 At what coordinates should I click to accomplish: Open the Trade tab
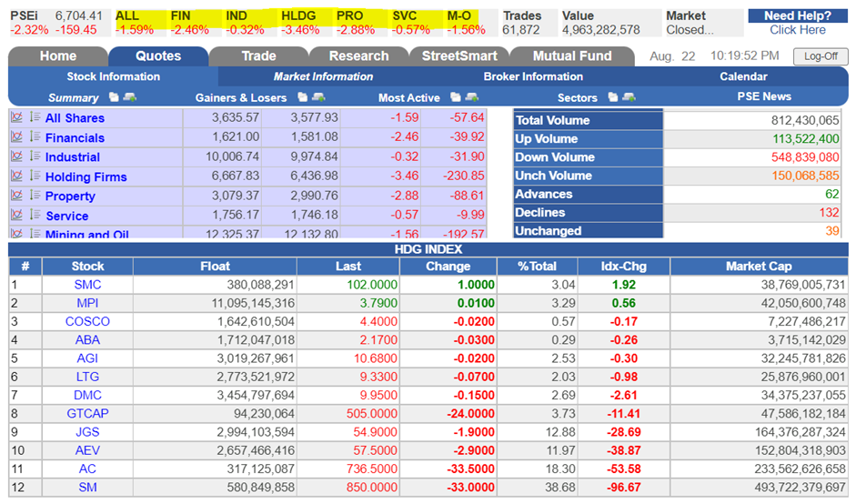[258, 56]
